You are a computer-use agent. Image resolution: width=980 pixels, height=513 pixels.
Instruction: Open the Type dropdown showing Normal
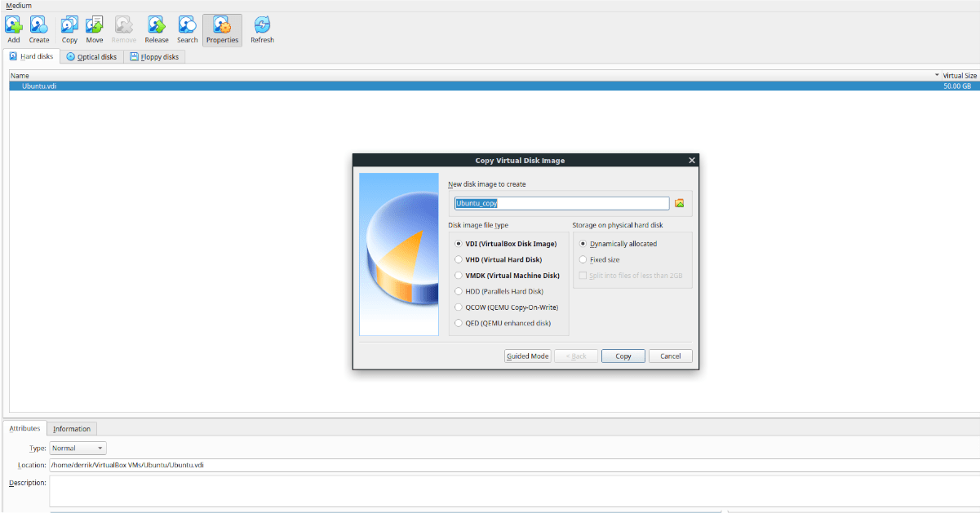[x=77, y=447]
